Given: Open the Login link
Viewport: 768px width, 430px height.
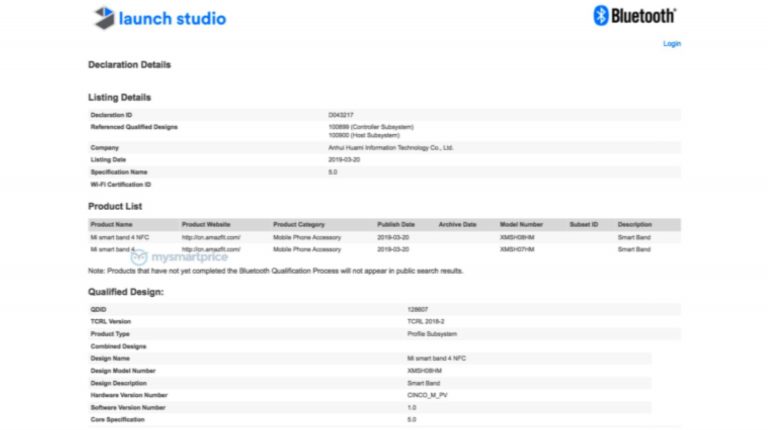Looking at the screenshot, I should coord(671,44).
